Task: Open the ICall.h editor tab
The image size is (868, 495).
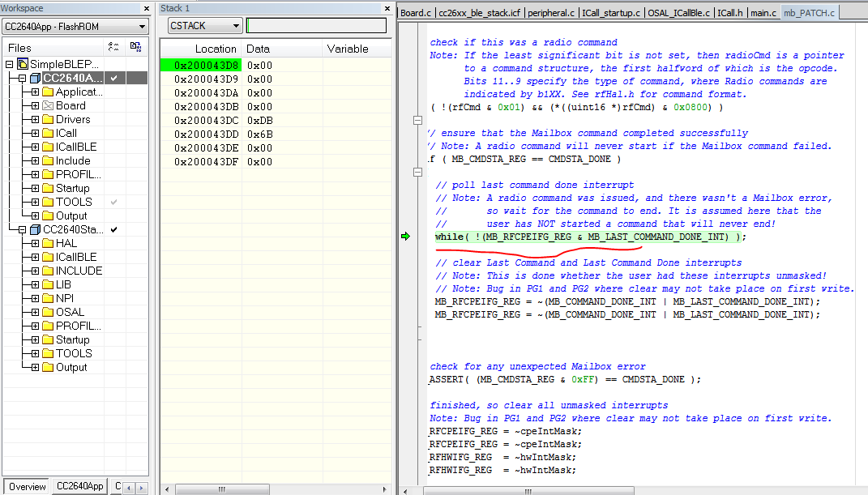Action: tap(730, 13)
